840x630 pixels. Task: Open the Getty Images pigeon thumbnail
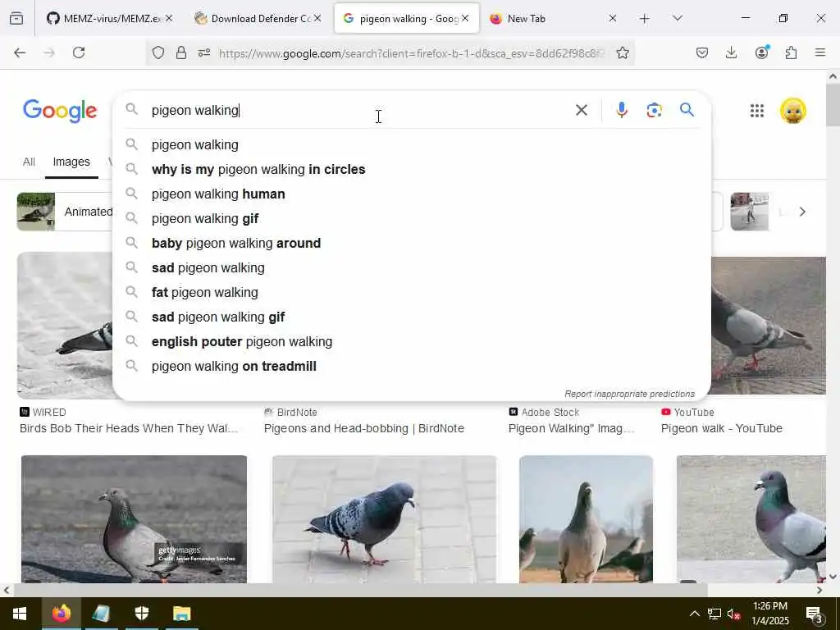134,518
